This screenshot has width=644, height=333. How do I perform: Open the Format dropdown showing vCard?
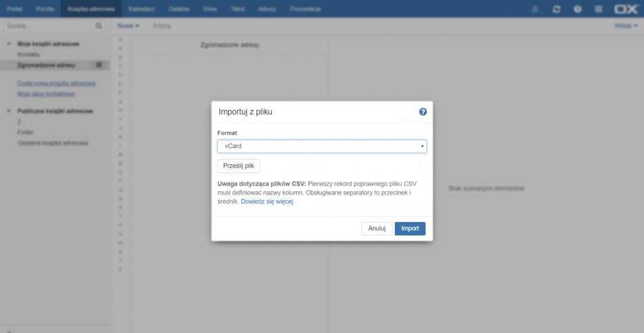pos(322,146)
